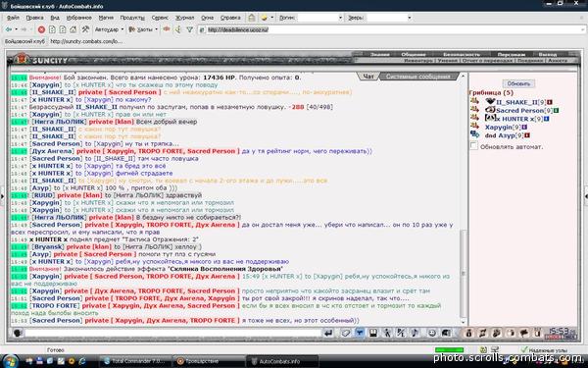Open the crossed tools settings icon
Viewport: 588px width, 368px height.
(85, 29)
